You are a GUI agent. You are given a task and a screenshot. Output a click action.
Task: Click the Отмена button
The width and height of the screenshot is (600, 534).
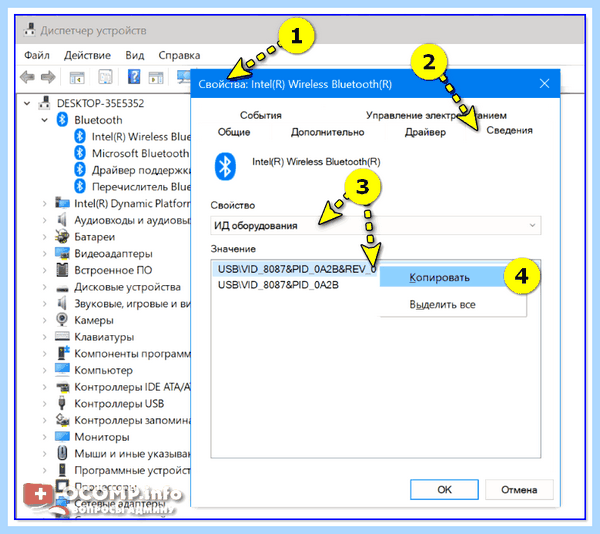pos(519,490)
